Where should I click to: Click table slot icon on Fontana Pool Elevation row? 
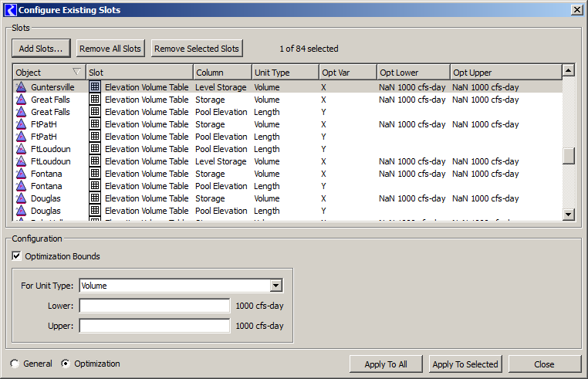pos(95,186)
